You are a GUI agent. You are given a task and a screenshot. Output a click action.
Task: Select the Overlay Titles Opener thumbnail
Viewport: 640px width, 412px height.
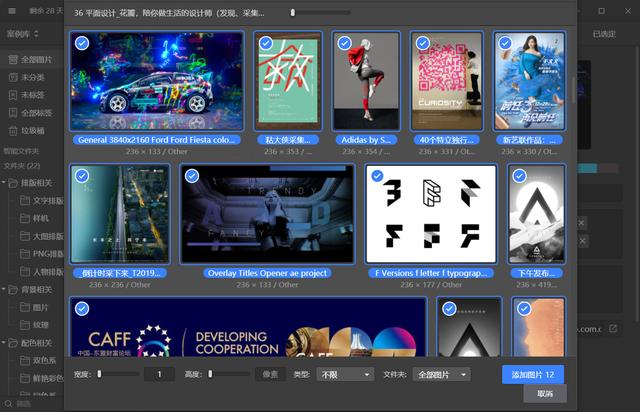(267, 214)
